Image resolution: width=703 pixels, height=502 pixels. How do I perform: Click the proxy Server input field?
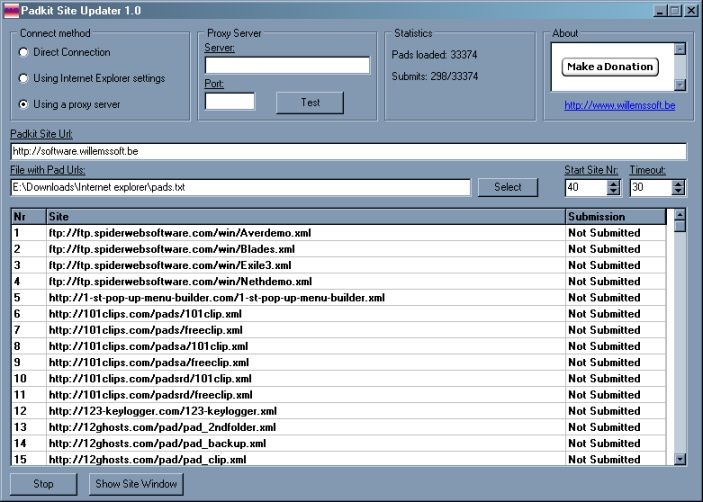point(287,65)
